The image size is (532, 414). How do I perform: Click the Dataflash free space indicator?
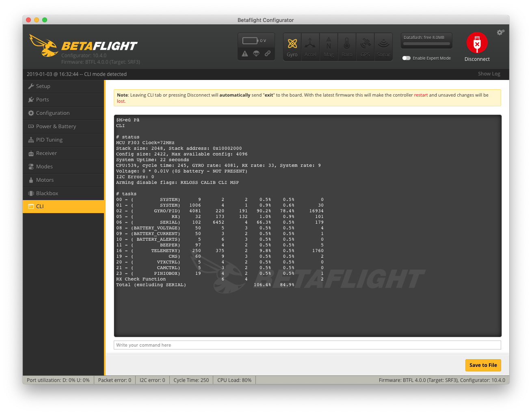coord(426,41)
